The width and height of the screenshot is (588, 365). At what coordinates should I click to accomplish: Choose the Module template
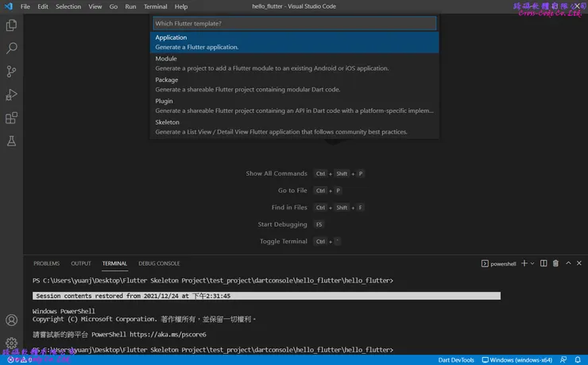pos(294,64)
